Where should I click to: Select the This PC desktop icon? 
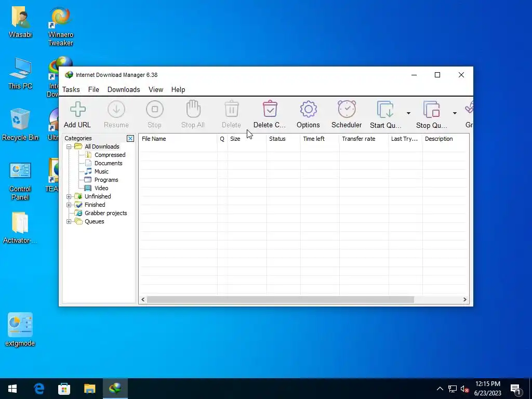[x=20, y=73]
